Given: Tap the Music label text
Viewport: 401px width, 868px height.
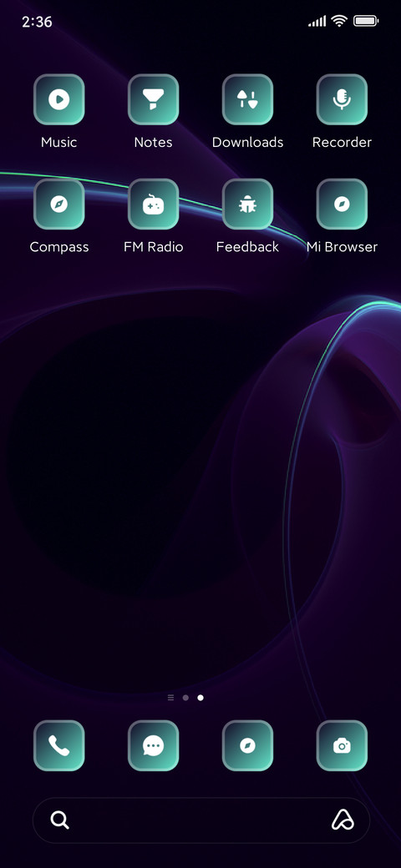Looking at the screenshot, I should pyautogui.click(x=58, y=142).
